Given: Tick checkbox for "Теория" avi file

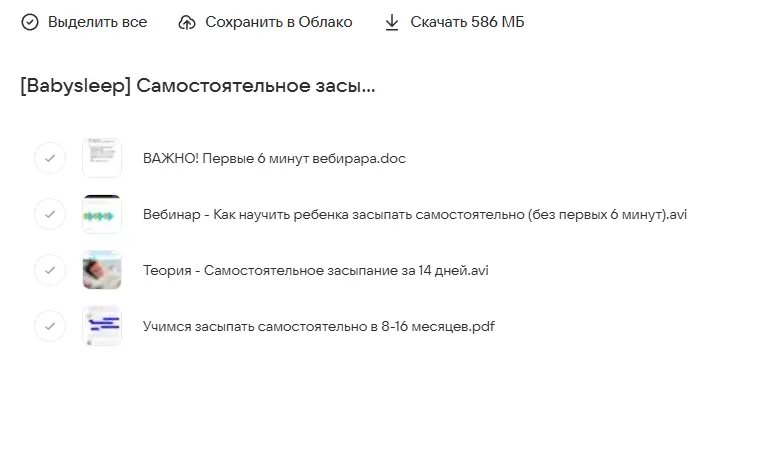Looking at the screenshot, I should point(50,270).
